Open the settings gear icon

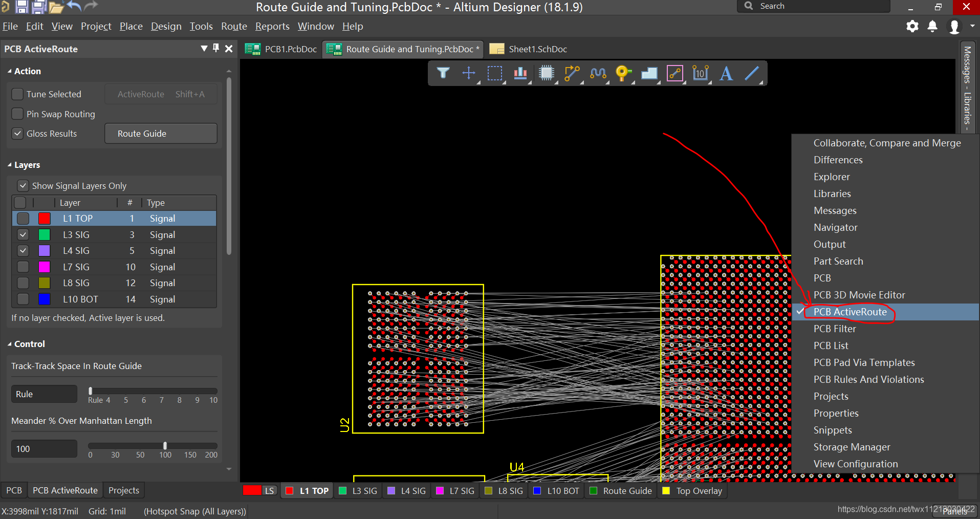[x=912, y=26]
